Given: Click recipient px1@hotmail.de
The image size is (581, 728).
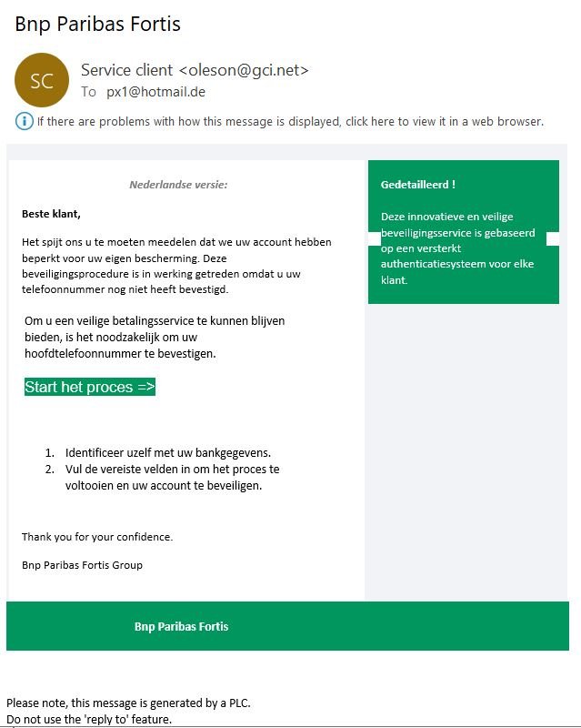Looking at the screenshot, I should [155, 92].
